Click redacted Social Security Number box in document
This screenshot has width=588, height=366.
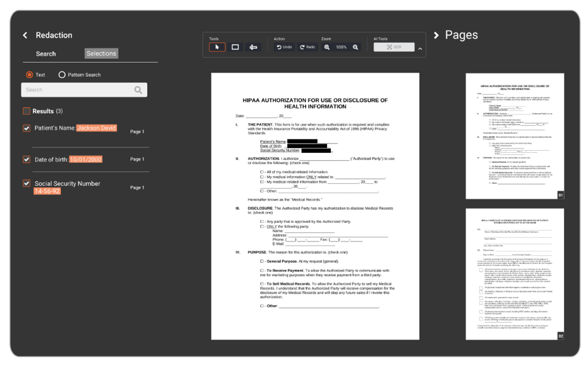coord(316,150)
